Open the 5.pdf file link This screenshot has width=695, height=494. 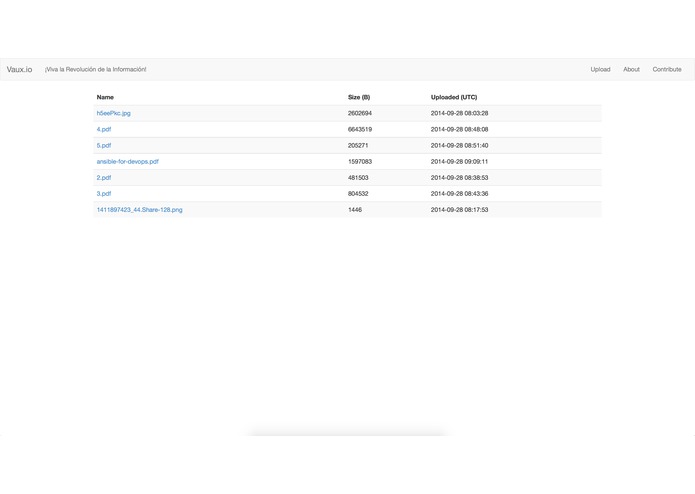pos(104,145)
